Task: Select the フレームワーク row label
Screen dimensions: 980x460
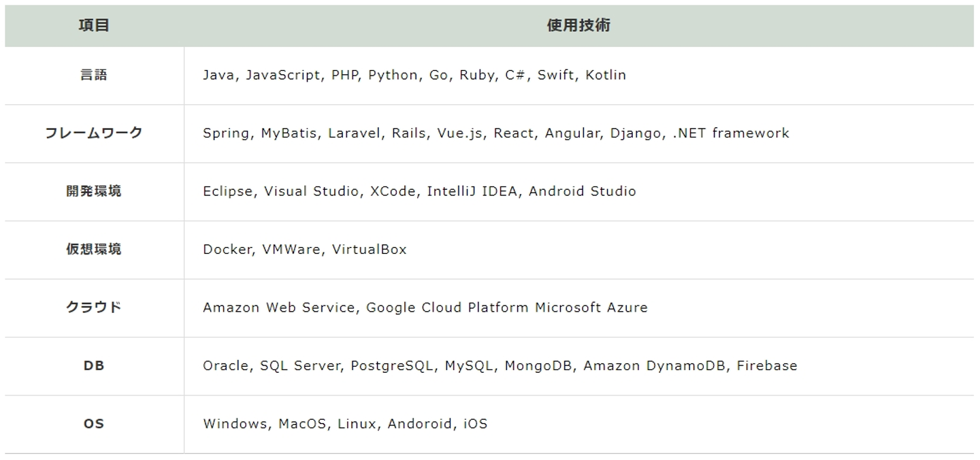Action: pyautogui.click(x=94, y=133)
